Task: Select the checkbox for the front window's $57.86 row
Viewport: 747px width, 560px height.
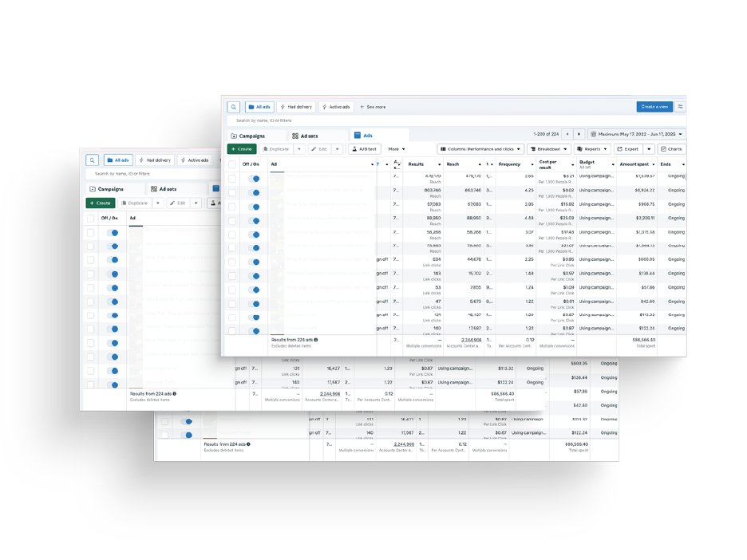Action: (232, 290)
